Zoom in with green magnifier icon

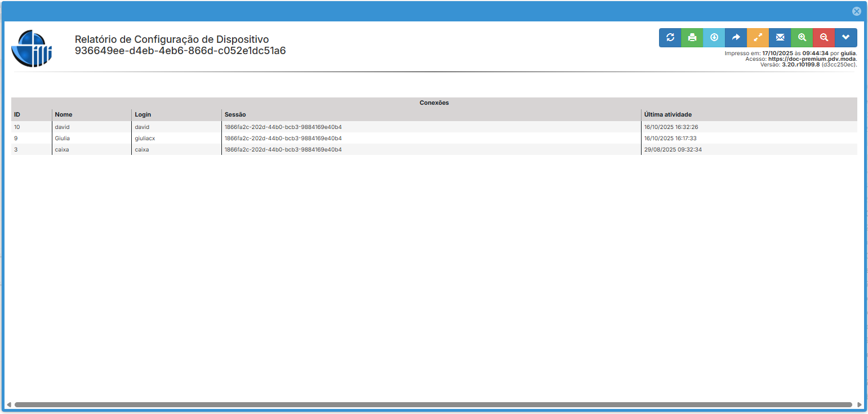[802, 38]
